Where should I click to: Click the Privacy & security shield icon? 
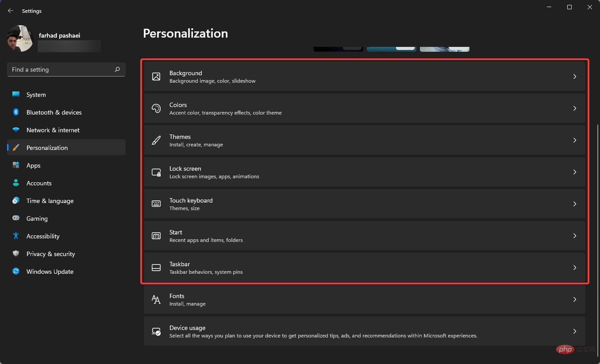point(16,254)
